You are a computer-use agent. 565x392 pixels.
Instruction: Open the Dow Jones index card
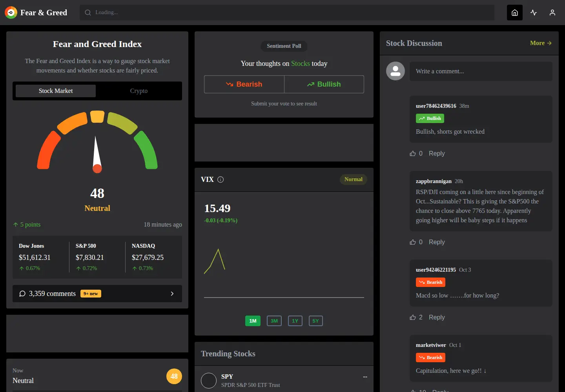pyautogui.click(x=41, y=257)
